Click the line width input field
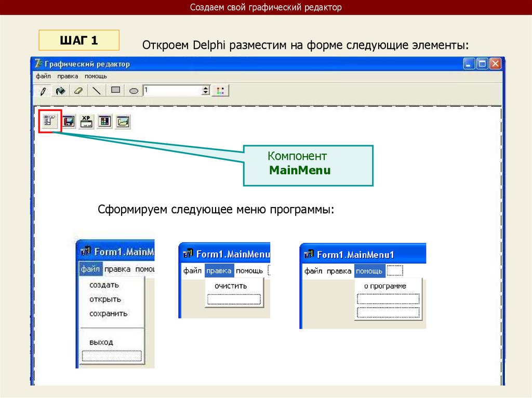 [x=172, y=90]
